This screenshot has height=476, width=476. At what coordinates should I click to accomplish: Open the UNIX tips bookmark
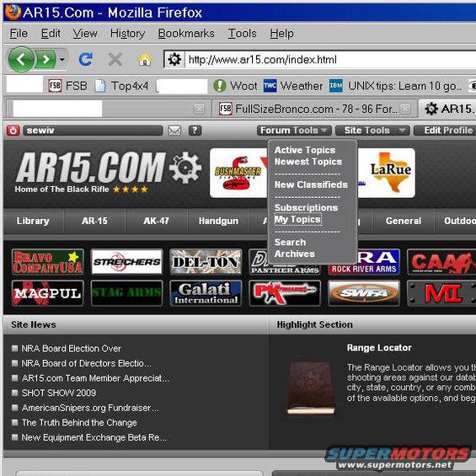pyautogui.click(x=396, y=86)
